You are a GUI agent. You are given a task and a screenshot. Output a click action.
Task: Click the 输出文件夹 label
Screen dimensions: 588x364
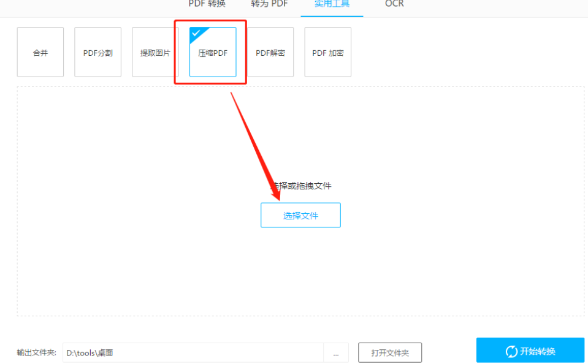click(x=36, y=353)
